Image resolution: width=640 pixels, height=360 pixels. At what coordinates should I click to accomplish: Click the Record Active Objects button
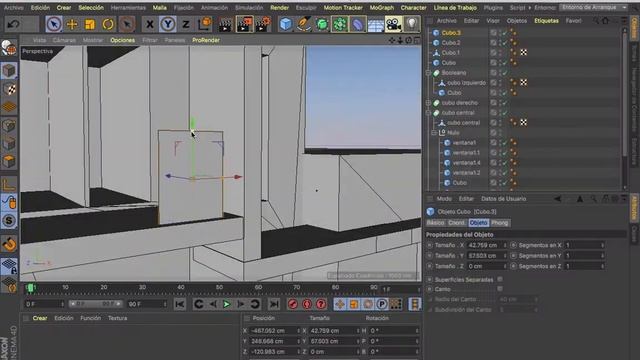click(x=293, y=304)
